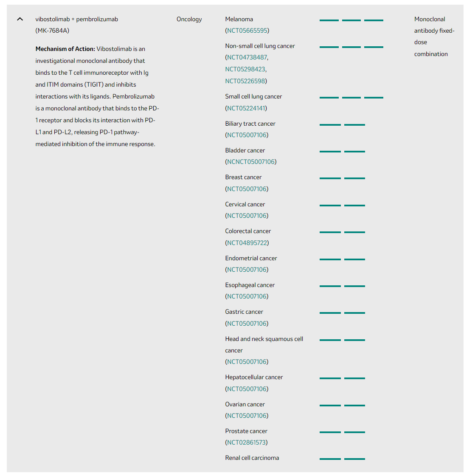Click second phase bar for Renal cell carcinoma
Screen dimensions: 475x476
354,459
